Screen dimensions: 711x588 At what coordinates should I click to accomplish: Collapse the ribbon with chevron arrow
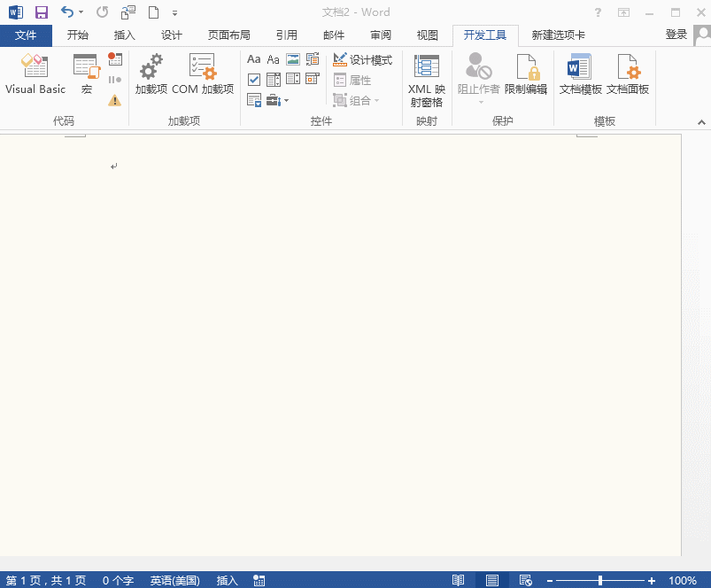click(701, 122)
